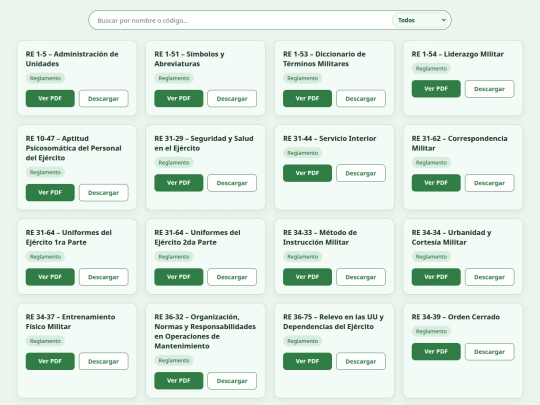Click the title 'RE 34-33 – Método de Instrucción Militar'
The height and width of the screenshot is (405, 540).
320,237
